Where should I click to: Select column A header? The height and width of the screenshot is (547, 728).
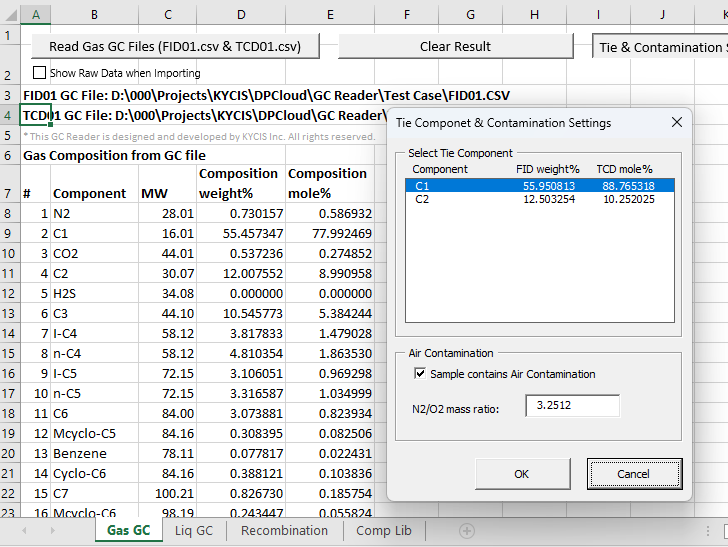(x=36, y=15)
